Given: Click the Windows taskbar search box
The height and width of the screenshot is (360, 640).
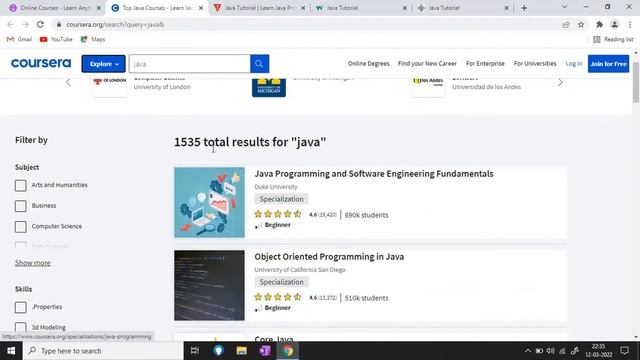Looking at the screenshot, I should pyautogui.click(x=103, y=351).
